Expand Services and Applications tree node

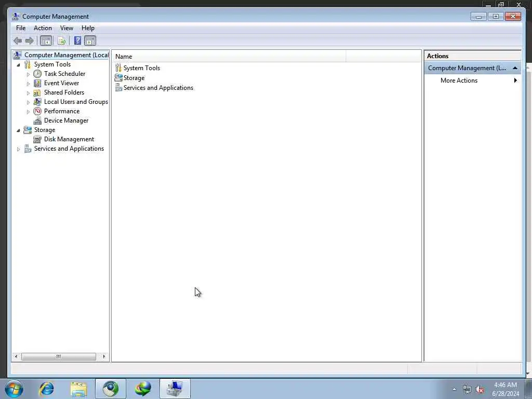(x=18, y=149)
